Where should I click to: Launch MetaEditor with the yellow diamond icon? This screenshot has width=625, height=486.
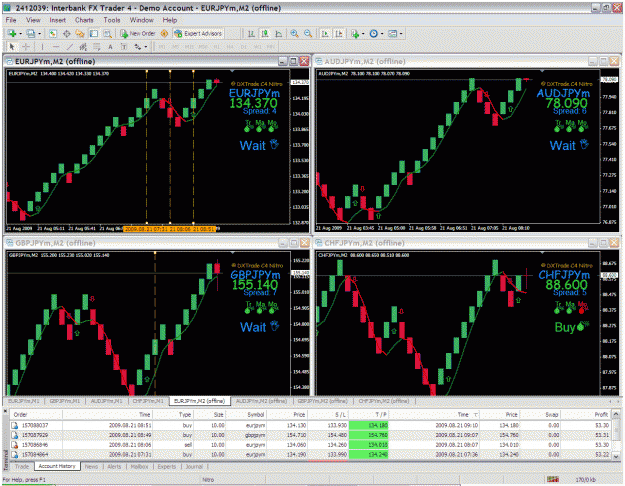pyautogui.click(x=164, y=33)
